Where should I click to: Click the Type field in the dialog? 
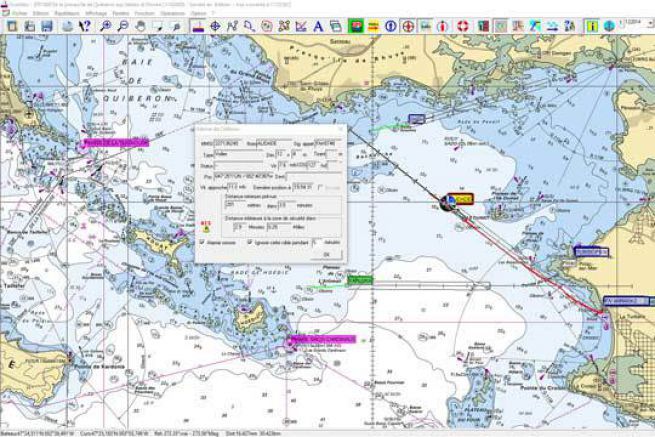[239, 155]
